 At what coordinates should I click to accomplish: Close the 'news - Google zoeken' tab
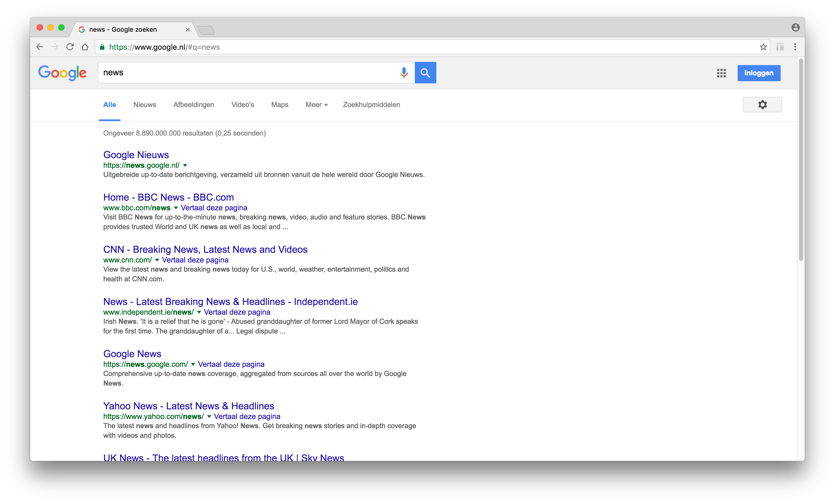coord(187,30)
